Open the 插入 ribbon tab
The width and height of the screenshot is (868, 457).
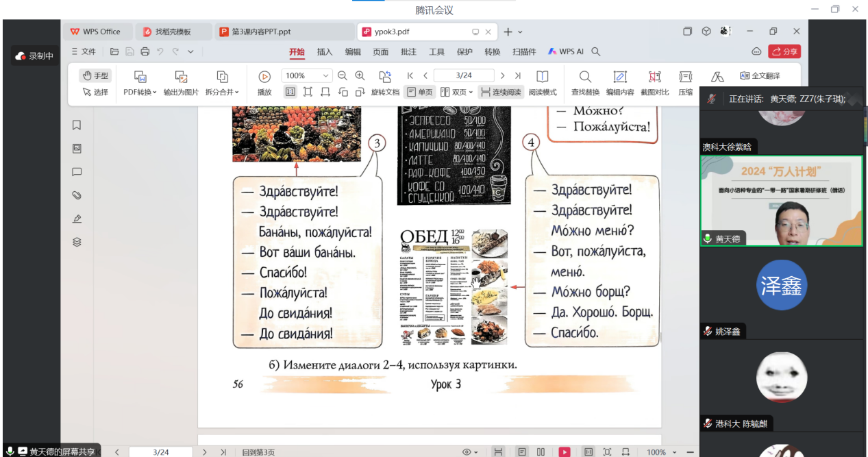click(325, 51)
